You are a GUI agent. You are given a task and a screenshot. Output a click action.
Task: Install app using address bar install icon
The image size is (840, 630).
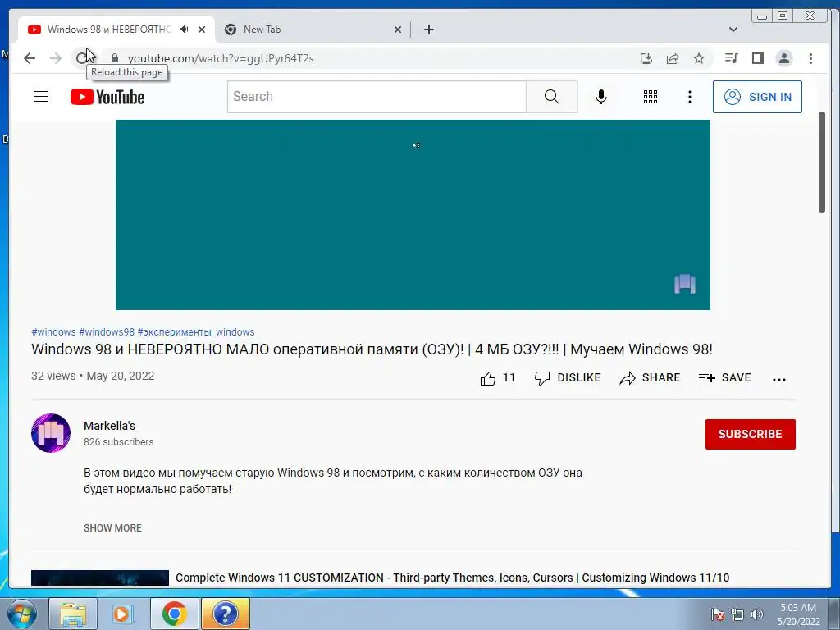[x=646, y=58]
